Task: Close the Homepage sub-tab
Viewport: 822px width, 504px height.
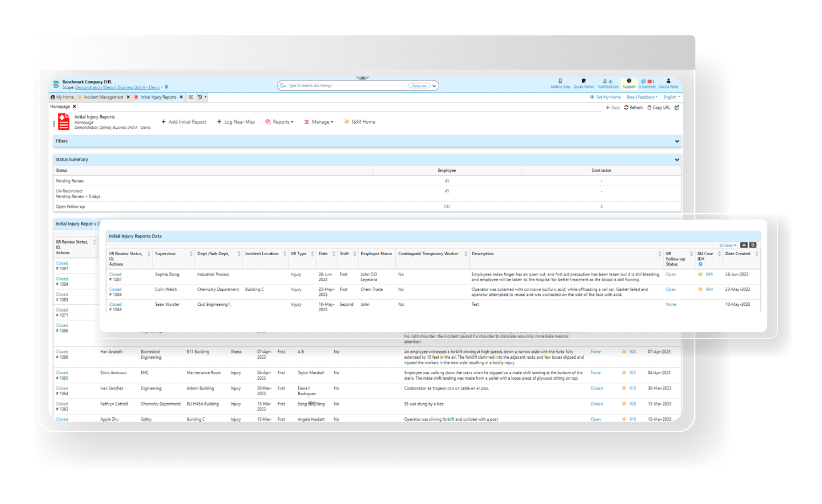Action: (74, 106)
